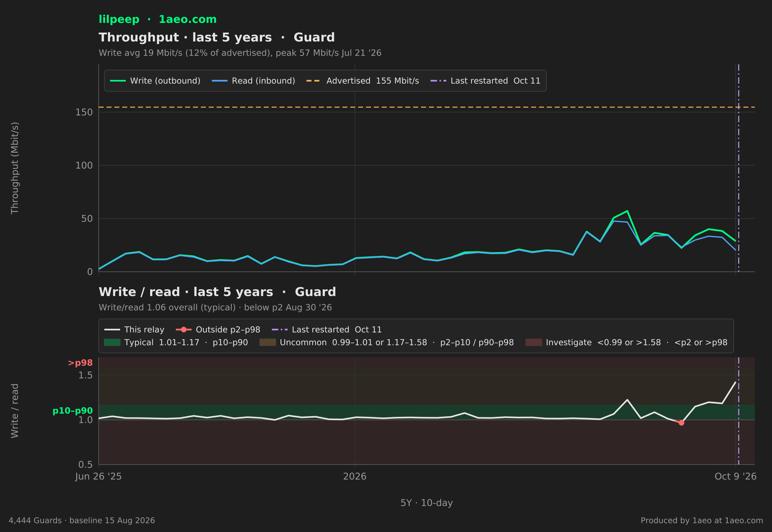Click the 0.5 ratio axis tick

(x=85, y=465)
